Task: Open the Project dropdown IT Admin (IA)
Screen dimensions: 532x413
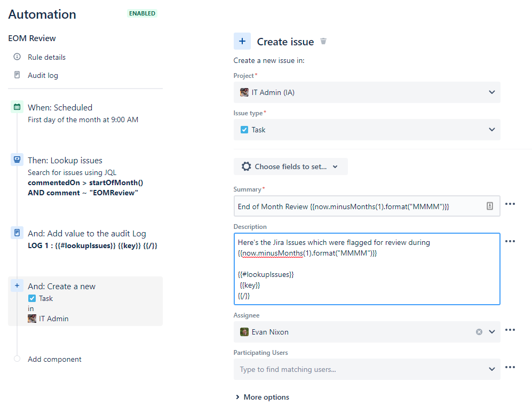Action: pyautogui.click(x=367, y=92)
